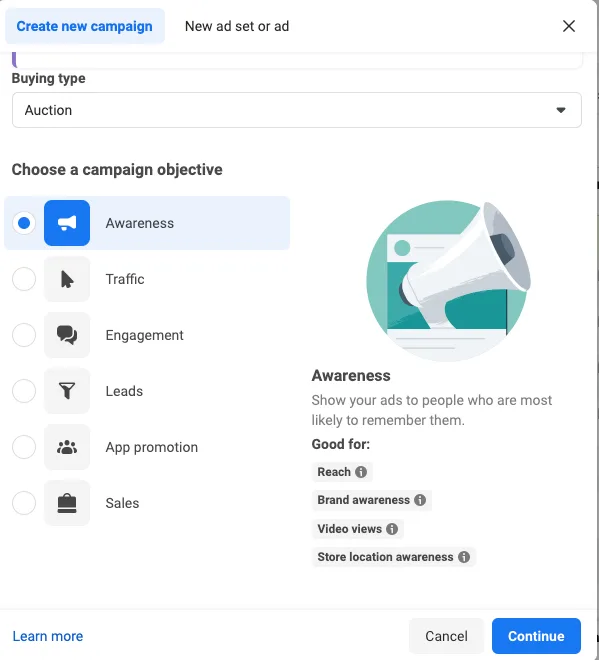This screenshot has height=660, width=599.
Task: Switch to Create new campaign tab
Action: tap(85, 26)
